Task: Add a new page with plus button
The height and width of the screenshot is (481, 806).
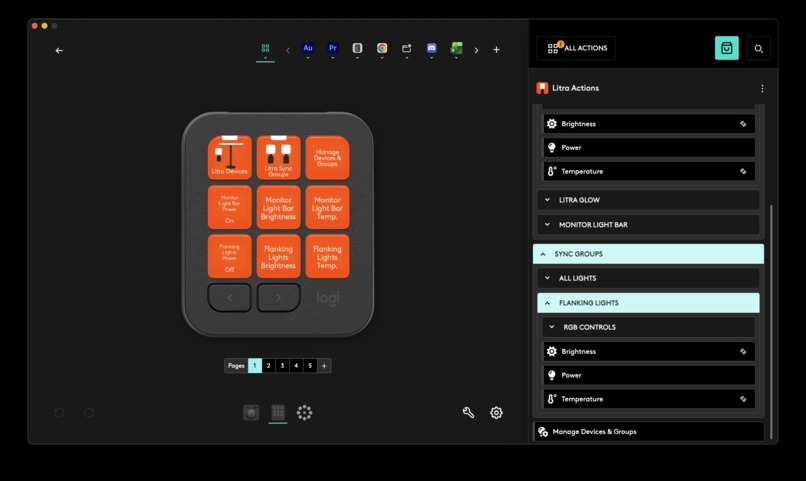Action: click(x=324, y=365)
